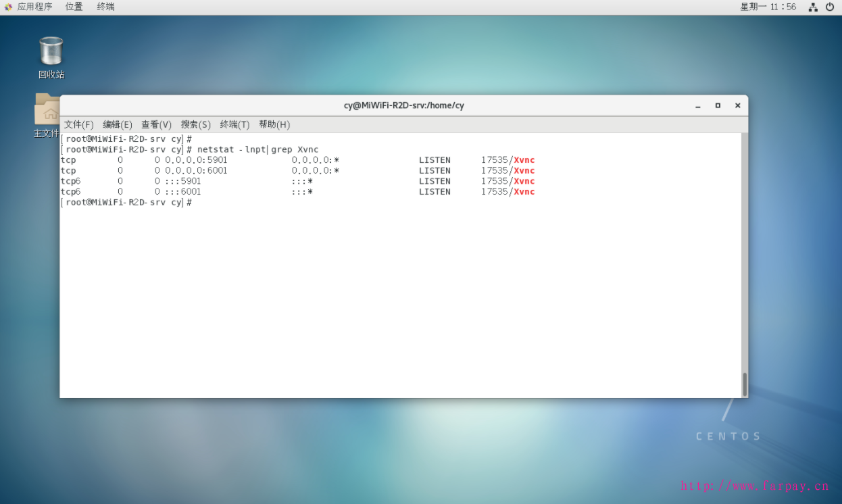Click the power icon in top panel
Screen dimensions: 842x504
[x=830, y=7]
